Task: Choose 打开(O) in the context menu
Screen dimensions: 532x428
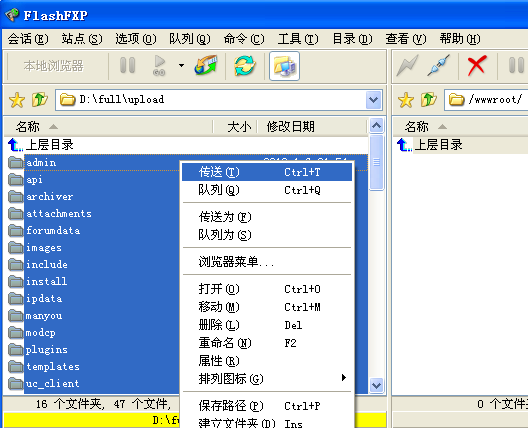Action: point(267,289)
